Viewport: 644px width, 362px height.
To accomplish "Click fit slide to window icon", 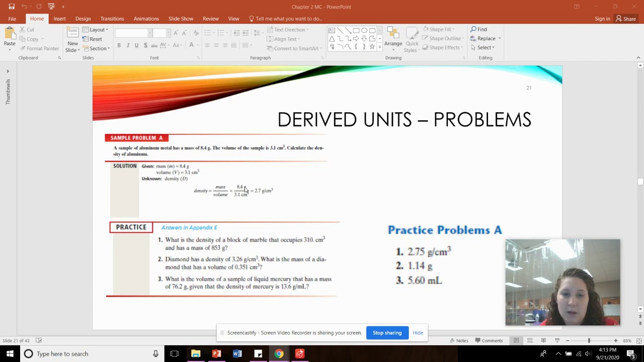I will 639,340.
